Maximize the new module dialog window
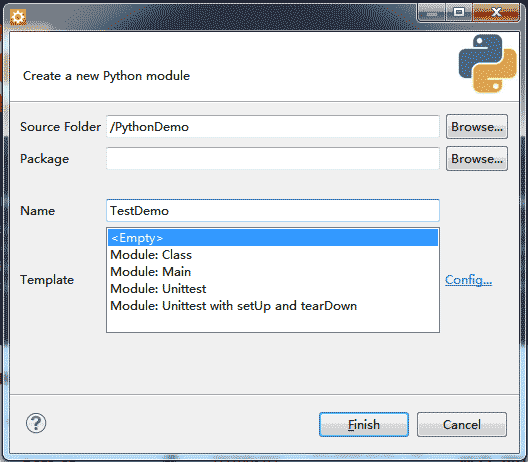528x462 pixels. click(459, 13)
